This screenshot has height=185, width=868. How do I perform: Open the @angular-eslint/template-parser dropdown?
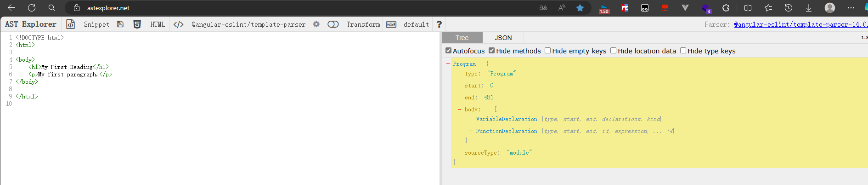point(248,24)
